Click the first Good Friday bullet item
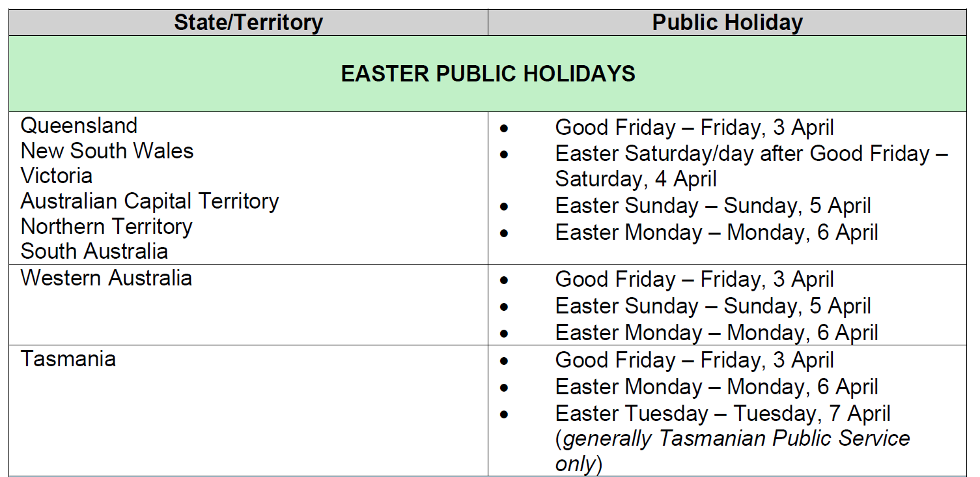Image resolution: width=980 pixels, height=477 pixels. pos(694,128)
